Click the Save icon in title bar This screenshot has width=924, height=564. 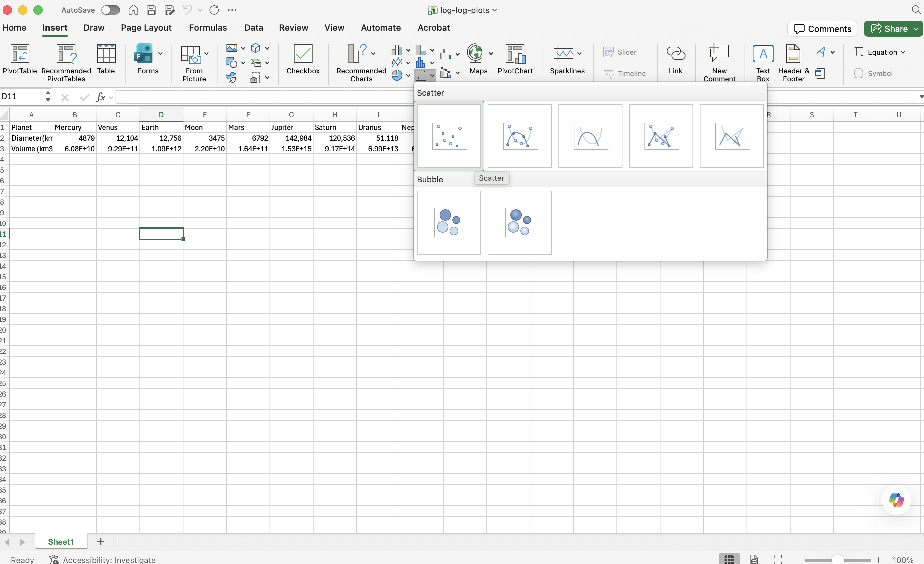coord(151,10)
